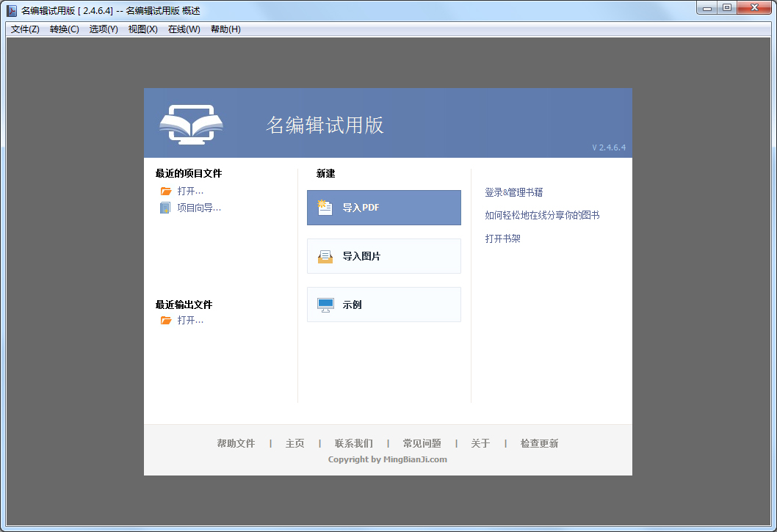
Task: Click the 示例 monitor icon
Action: (x=325, y=305)
